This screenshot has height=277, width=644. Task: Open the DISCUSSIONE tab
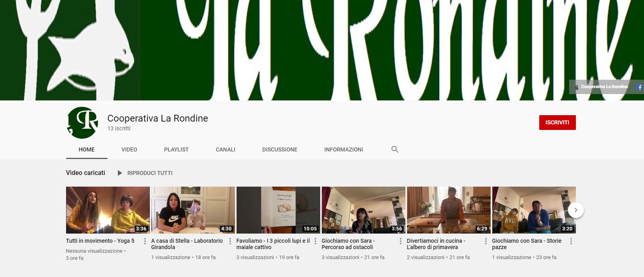(280, 149)
